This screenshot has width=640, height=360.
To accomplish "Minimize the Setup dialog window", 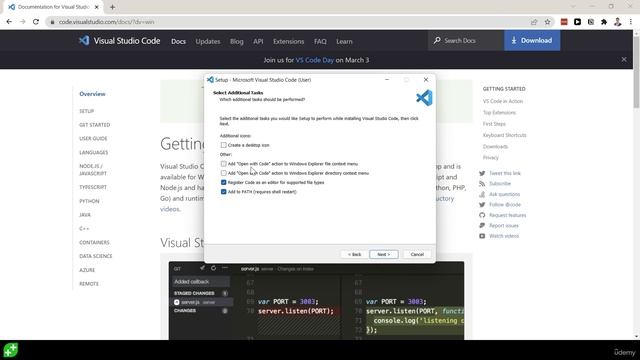I will point(387,80).
